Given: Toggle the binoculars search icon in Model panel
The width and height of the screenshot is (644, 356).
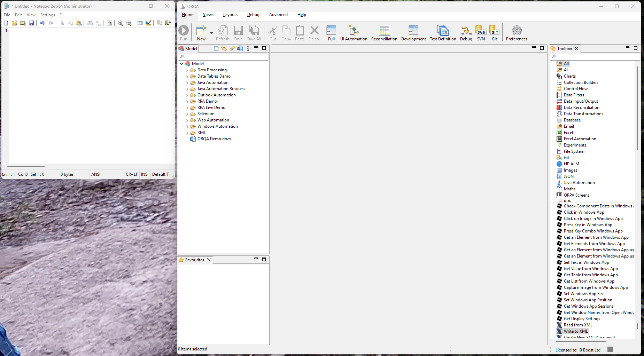Looking at the screenshot, I should point(240,49).
